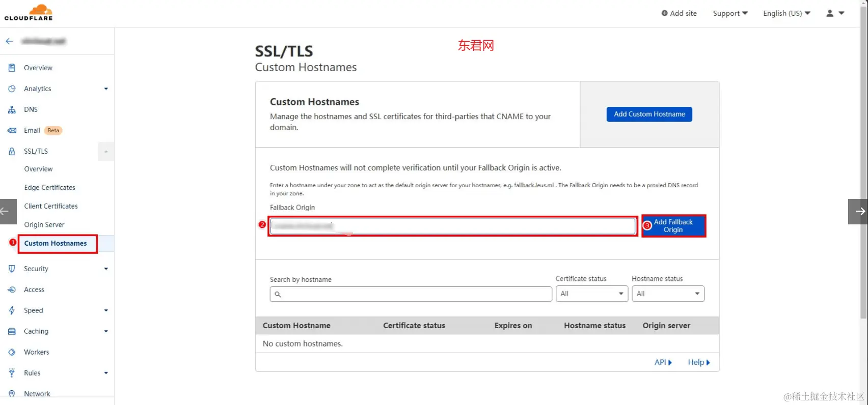Click the Access icon in sidebar
This screenshot has height=405, width=868.
[12, 290]
